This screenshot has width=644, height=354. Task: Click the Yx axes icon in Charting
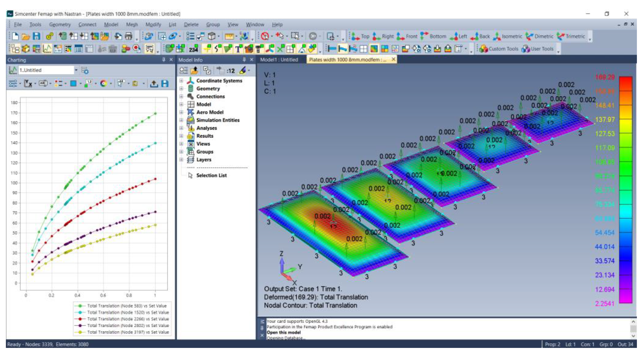click(x=28, y=84)
